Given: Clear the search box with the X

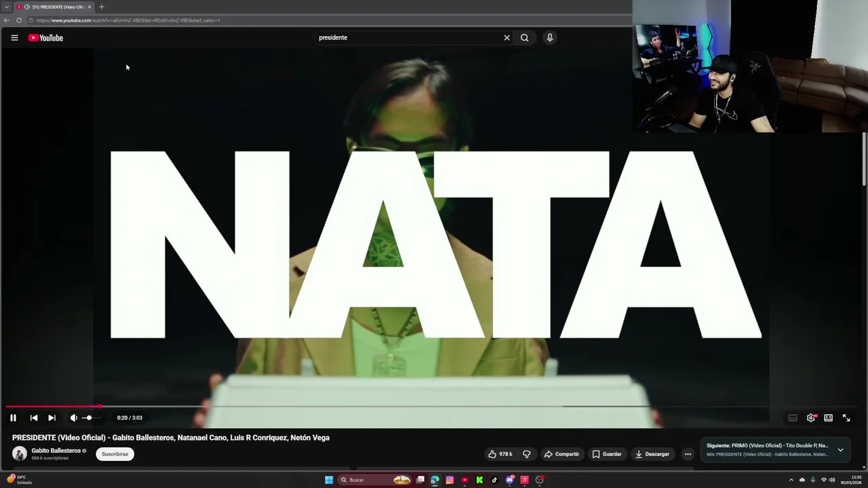Looking at the screenshot, I should 507,38.
